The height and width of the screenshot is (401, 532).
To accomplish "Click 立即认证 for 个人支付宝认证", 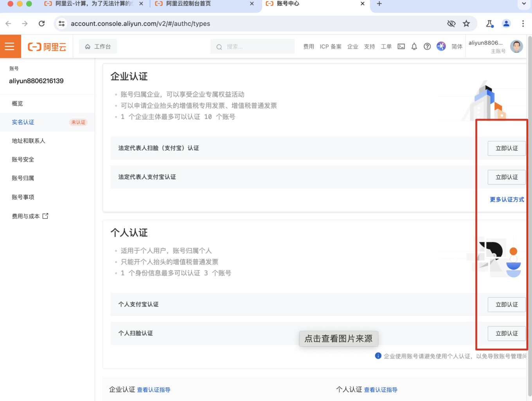I will 506,305.
